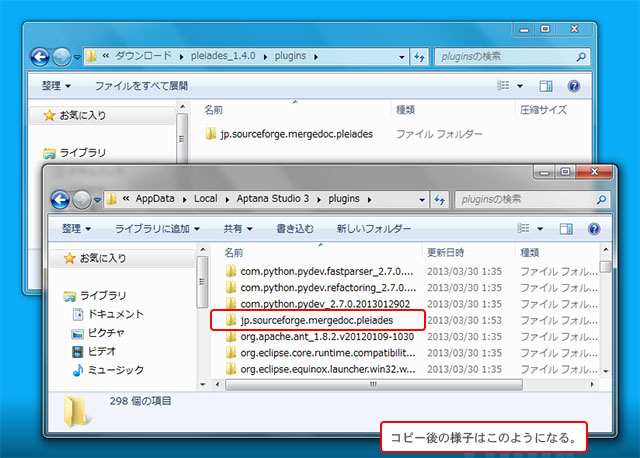Open ドキュメント library
The image size is (640, 458).
click(x=108, y=314)
